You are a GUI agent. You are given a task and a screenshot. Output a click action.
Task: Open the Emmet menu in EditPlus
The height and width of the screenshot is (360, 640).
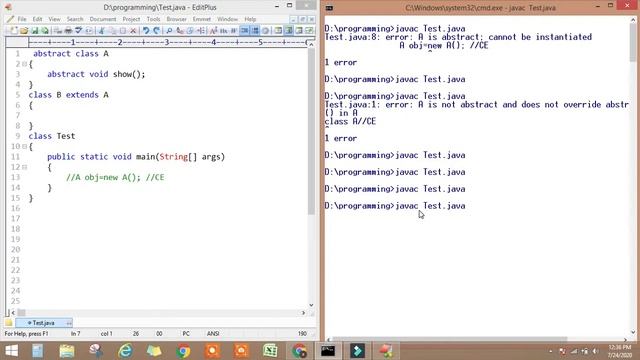[x=202, y=19]
